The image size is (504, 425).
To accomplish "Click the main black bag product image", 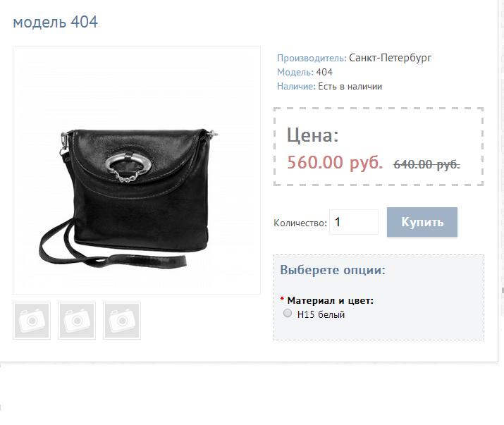I will tap(137, 171).
